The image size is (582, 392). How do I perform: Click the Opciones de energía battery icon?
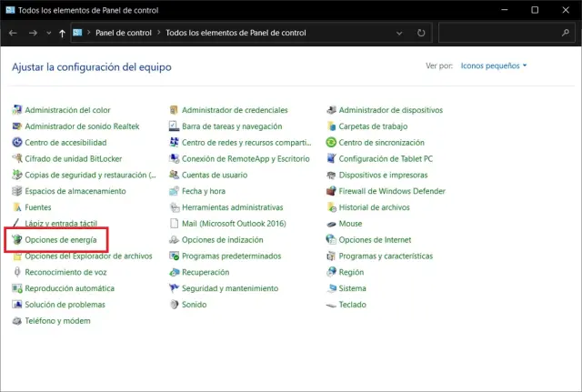[17, 240]
